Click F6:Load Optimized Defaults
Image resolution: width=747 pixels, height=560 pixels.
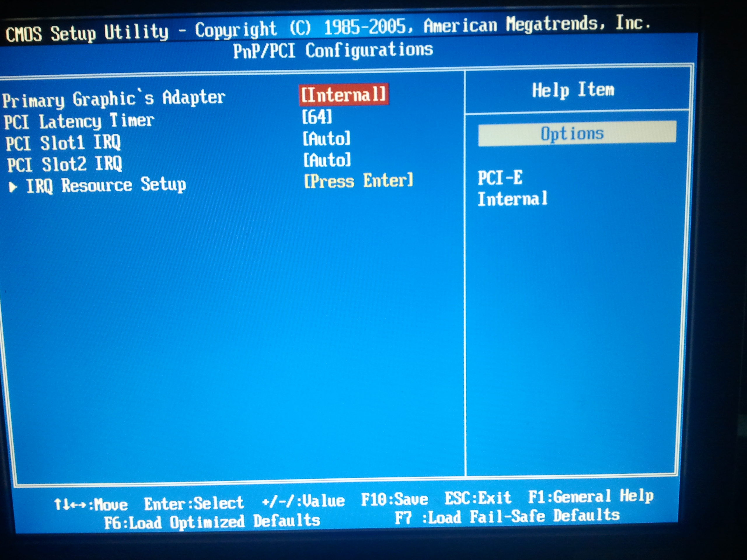tap(212, 522)
